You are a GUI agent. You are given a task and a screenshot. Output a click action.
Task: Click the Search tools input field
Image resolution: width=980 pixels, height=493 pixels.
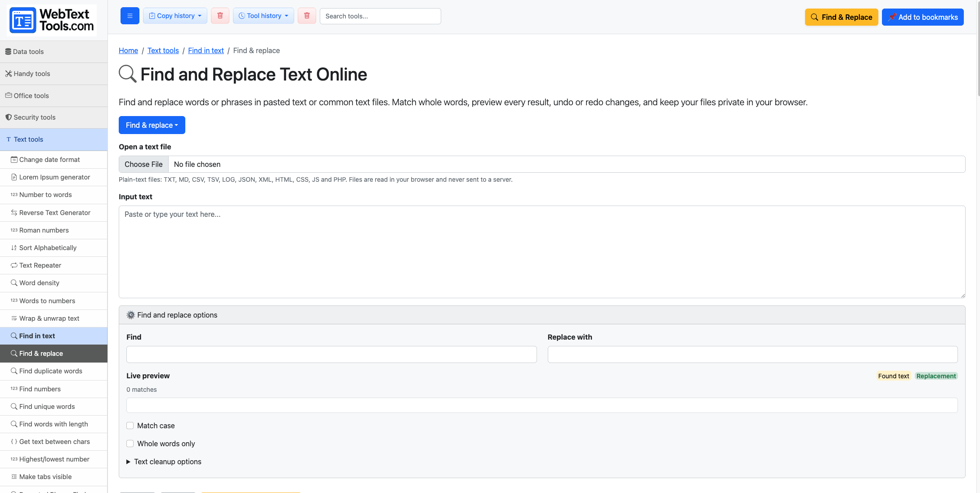[380, 16]
